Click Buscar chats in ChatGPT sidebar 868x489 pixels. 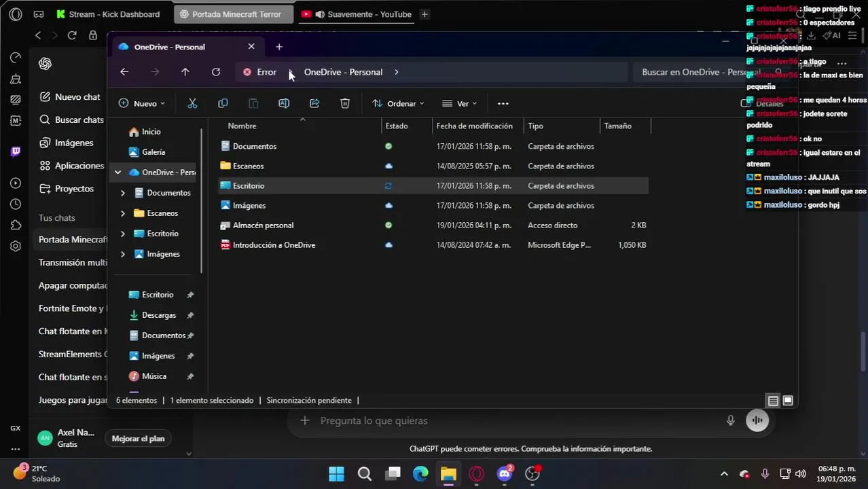click(x=72, y=120)
